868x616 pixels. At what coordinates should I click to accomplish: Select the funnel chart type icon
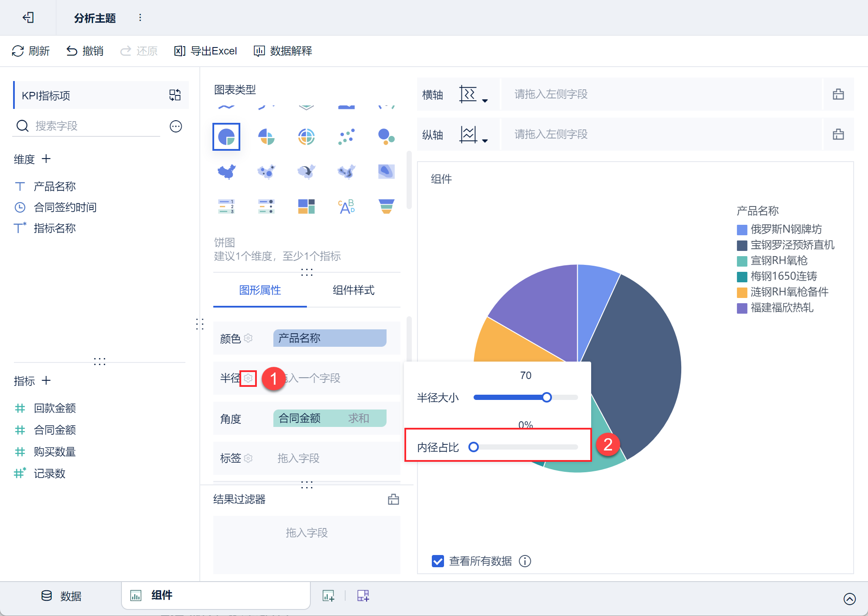(x=386, y=206)
